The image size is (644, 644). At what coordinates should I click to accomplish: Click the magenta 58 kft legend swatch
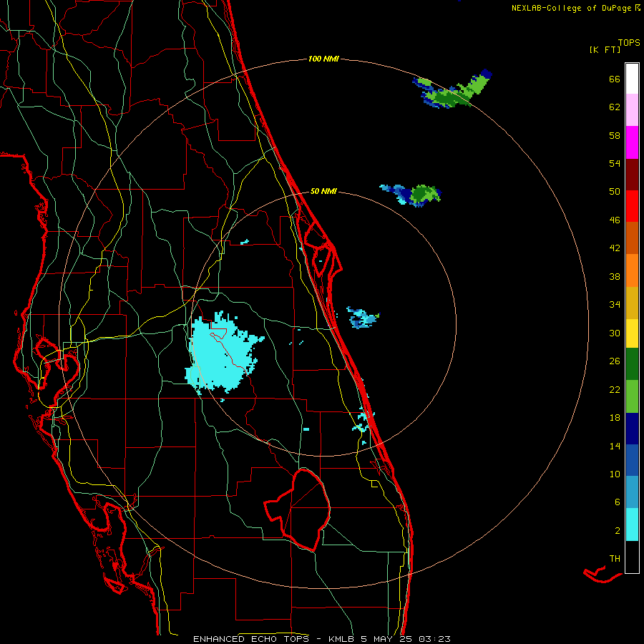coord(632,142)
